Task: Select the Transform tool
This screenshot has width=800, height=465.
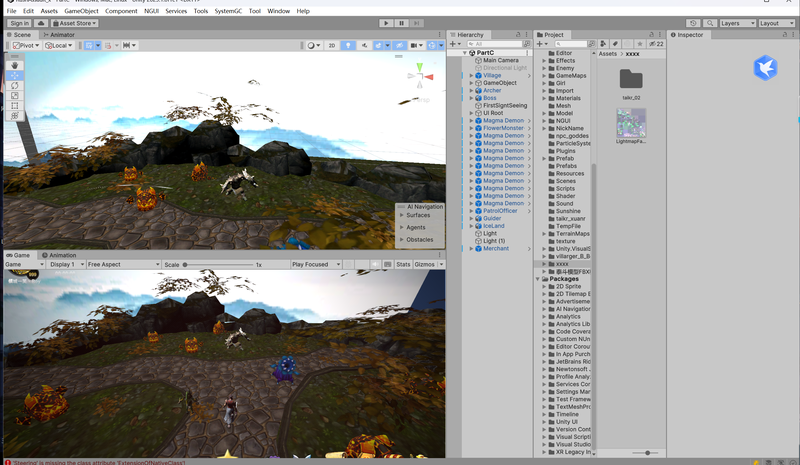Action: (14, 116)
